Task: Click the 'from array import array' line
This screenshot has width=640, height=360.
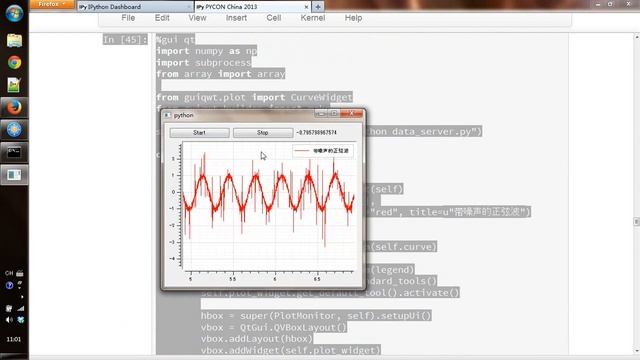Action: click(221, 74)
